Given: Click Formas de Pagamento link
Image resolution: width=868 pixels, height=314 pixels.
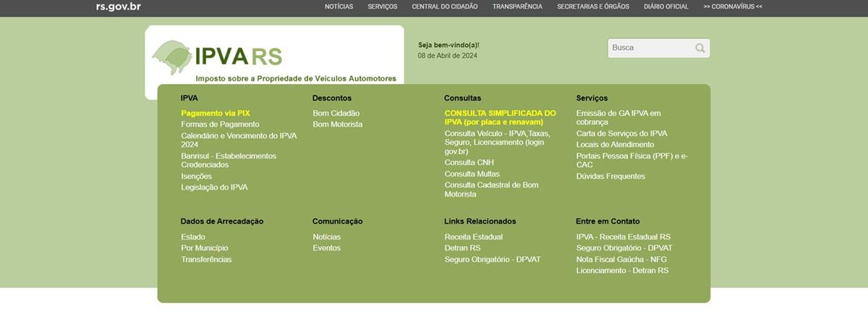Looking at the screenshot, I should pos(220,124).
